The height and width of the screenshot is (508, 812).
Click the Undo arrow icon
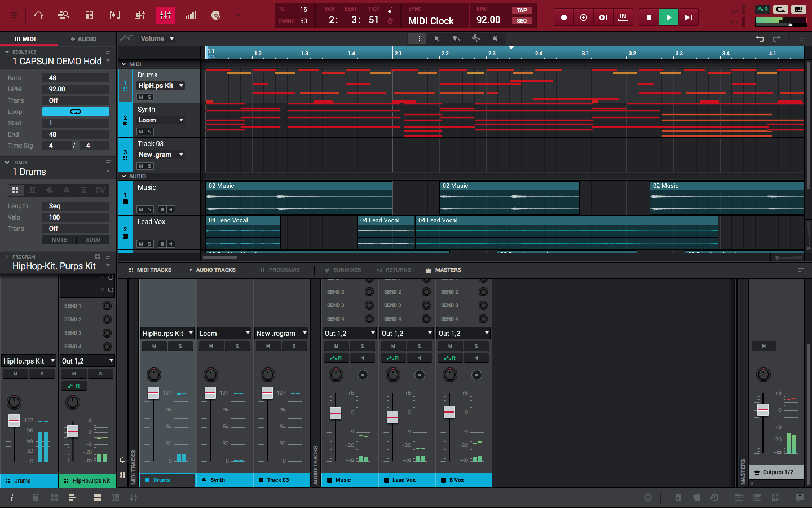click(760, 38)
